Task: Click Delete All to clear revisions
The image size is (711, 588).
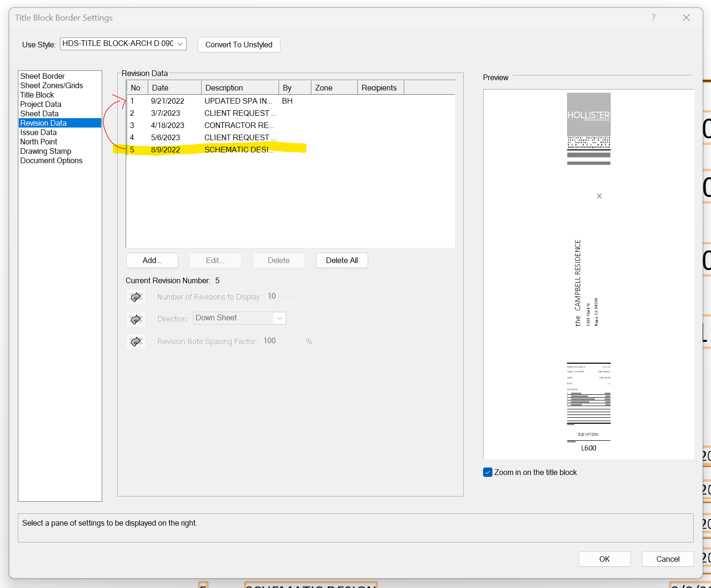Action: click(342, 260)
